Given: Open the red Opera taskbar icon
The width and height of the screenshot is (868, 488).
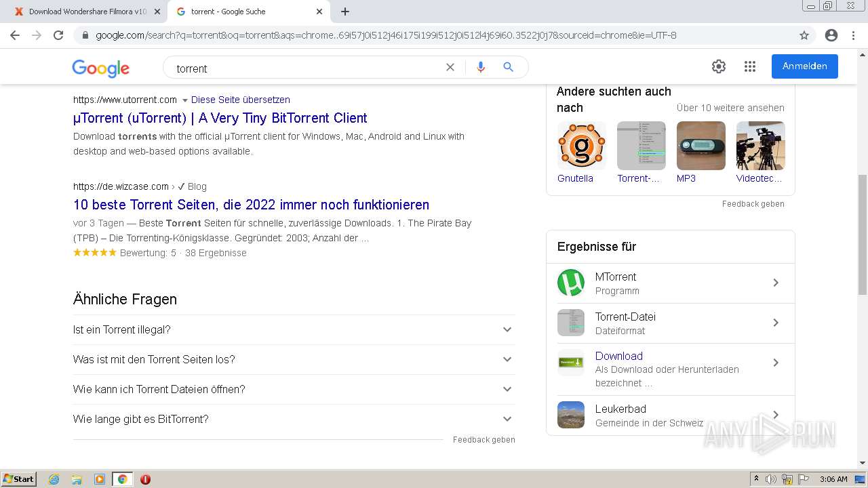Looking at the screenshot, I should click(x=145, y=479).
